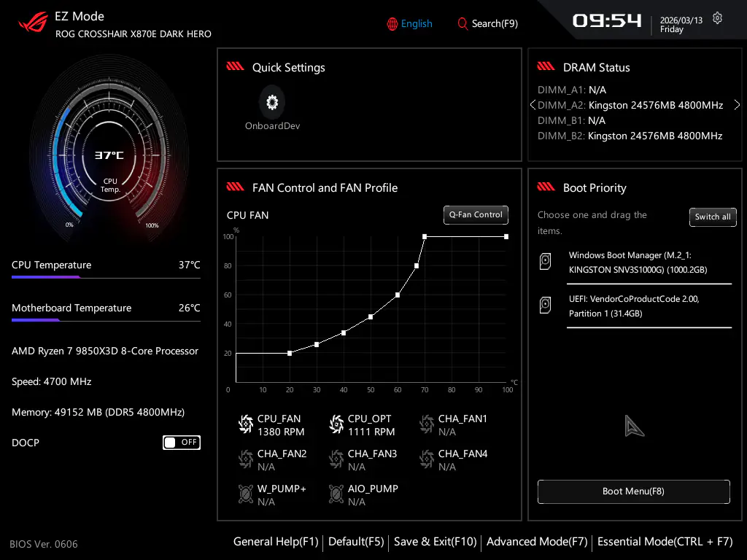Select the CPU_OPT fan icon
The height and width of the screenshot is (560, 747).
[336, 424]
